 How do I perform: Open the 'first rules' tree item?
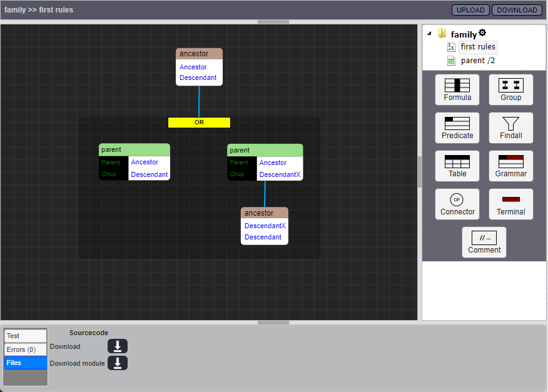click(x=477, y=47)
